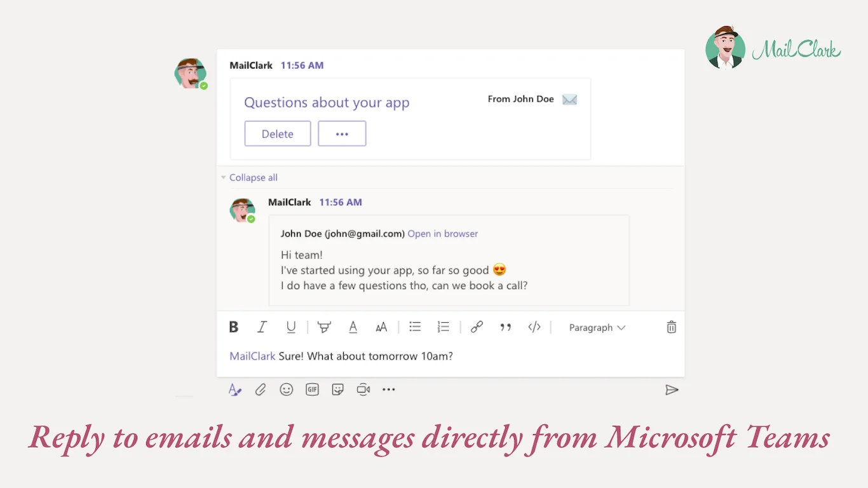
Task: Open the Questions about your app title
Action: 327,103
